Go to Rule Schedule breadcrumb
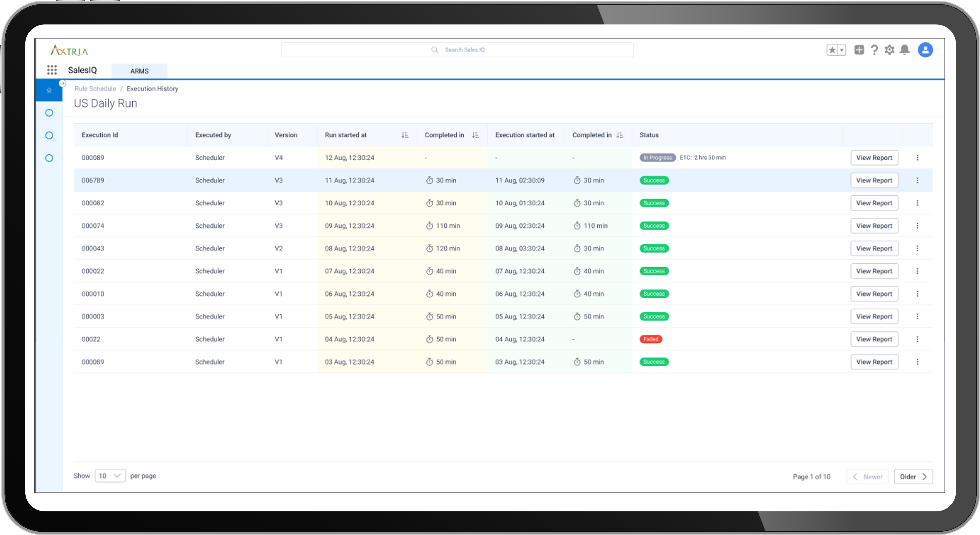The width and height of the screenshot is (980, 535). [95, 89]
